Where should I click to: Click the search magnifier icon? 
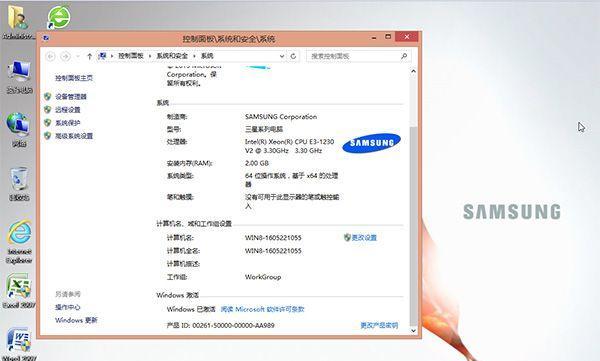pyautogui.click(x=404, y=56)
